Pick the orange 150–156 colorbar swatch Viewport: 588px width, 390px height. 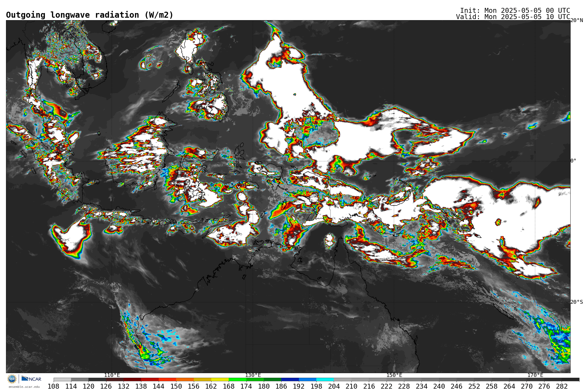click(185, 380)
